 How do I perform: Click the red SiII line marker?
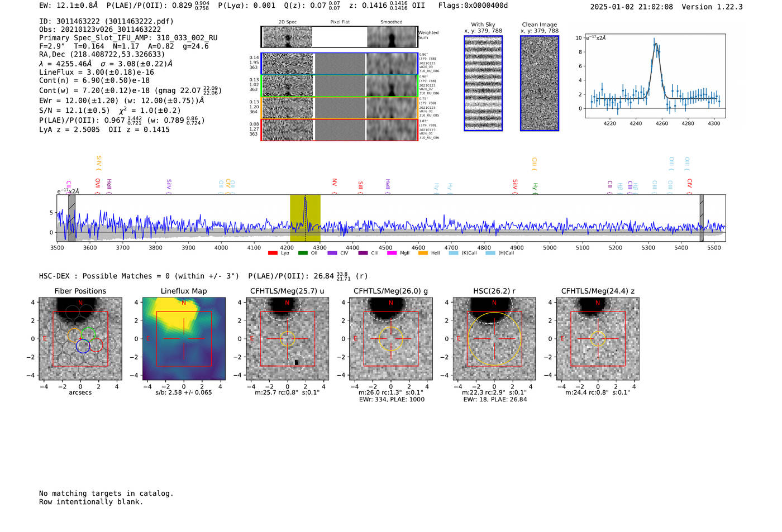point(360,186)
